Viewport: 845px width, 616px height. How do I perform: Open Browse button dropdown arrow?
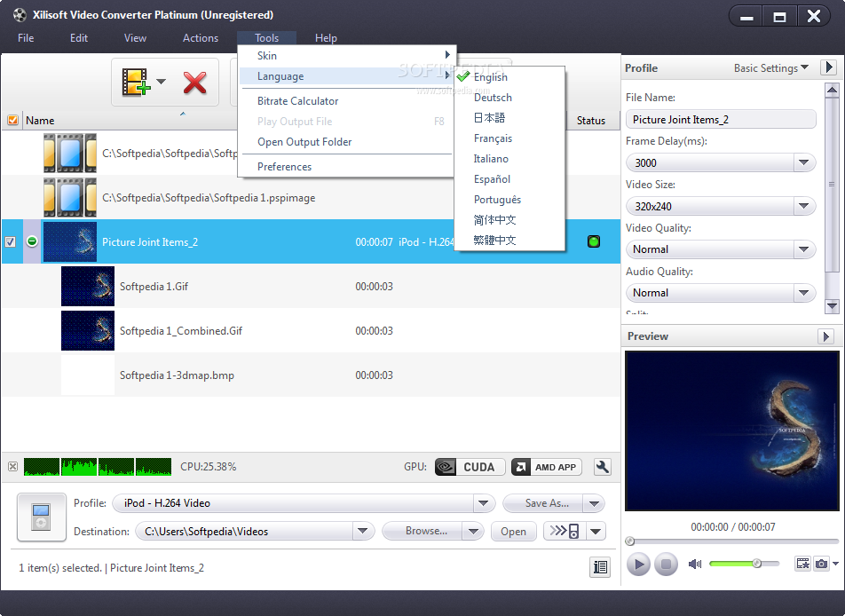[473, 531]
